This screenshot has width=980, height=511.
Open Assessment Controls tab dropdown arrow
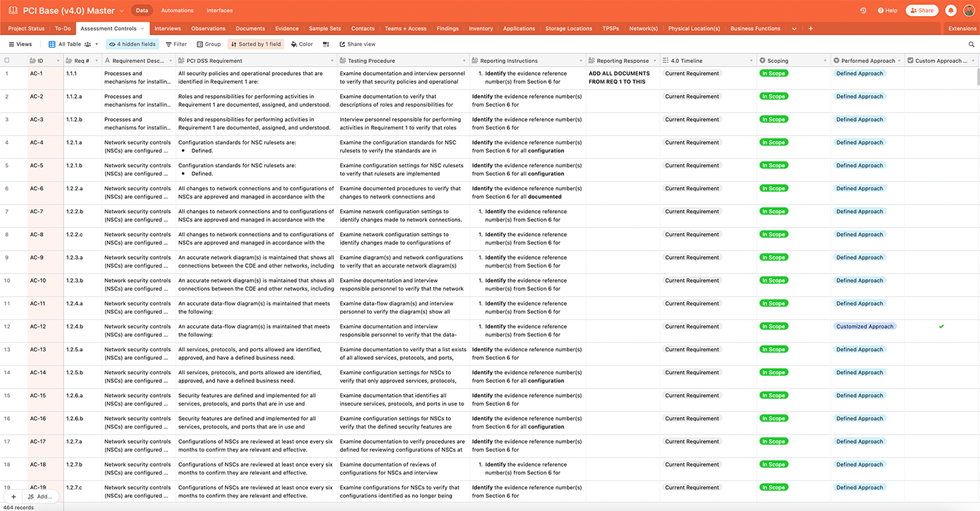click(x=142, y=29)
